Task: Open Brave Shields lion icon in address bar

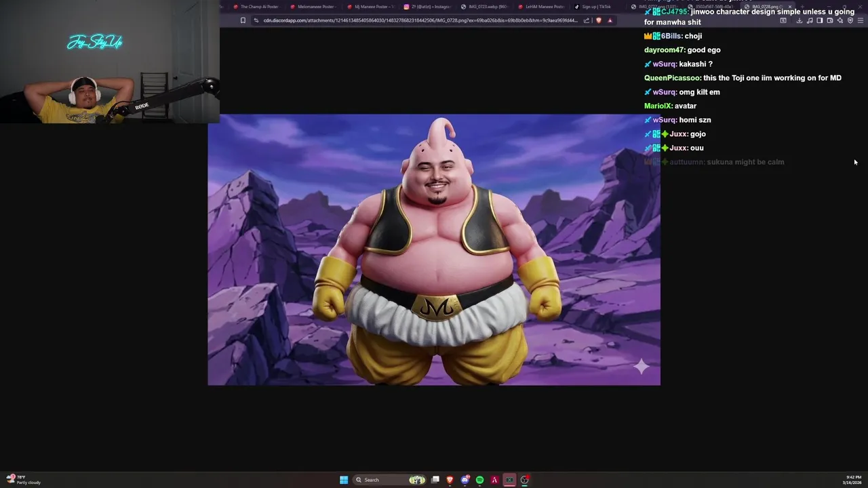Action: 598,20
